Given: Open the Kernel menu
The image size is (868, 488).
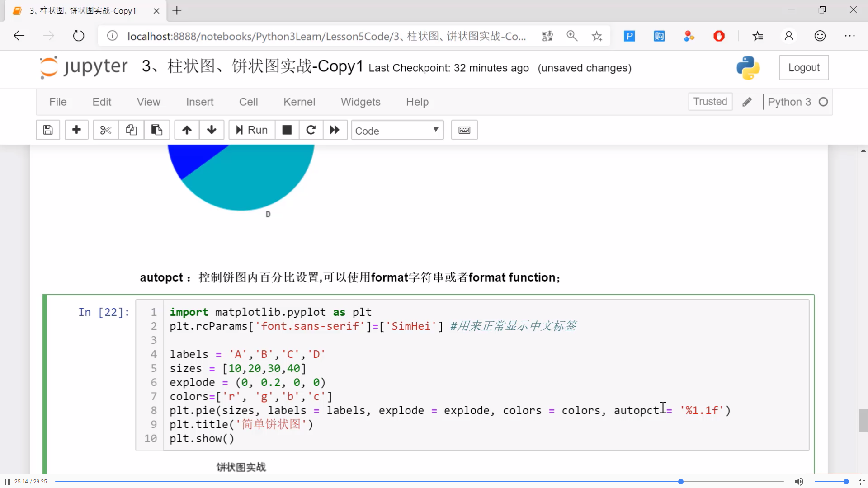Looking at the screenshot, I should pos(299,102).
